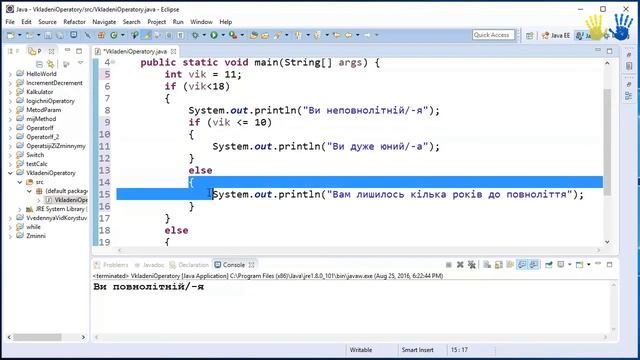Click Collapse All in Package Explorer

coord(39,64)
